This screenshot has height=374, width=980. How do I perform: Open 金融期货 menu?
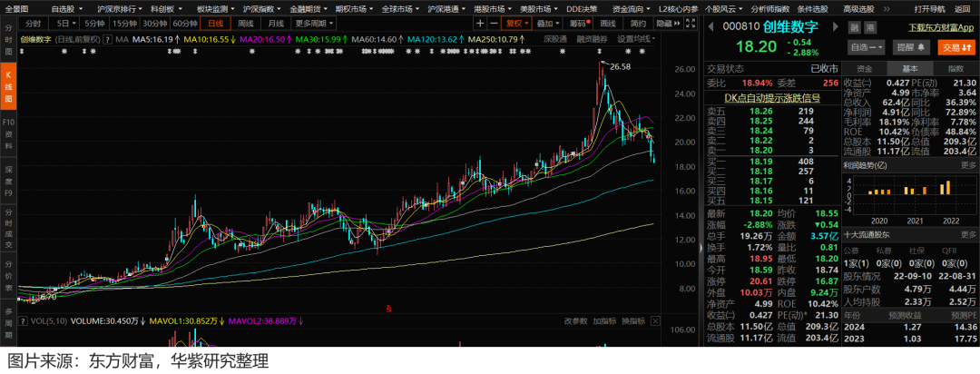pyautogui.click(x=307, y=9)
